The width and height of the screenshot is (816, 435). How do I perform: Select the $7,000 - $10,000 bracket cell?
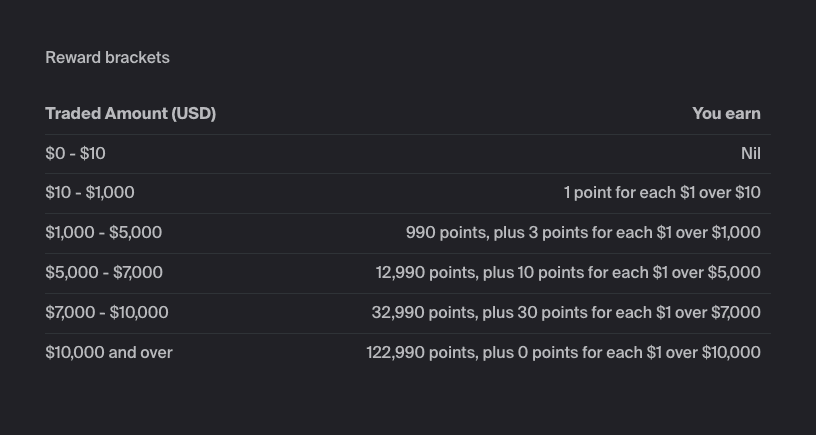(107, 313)
